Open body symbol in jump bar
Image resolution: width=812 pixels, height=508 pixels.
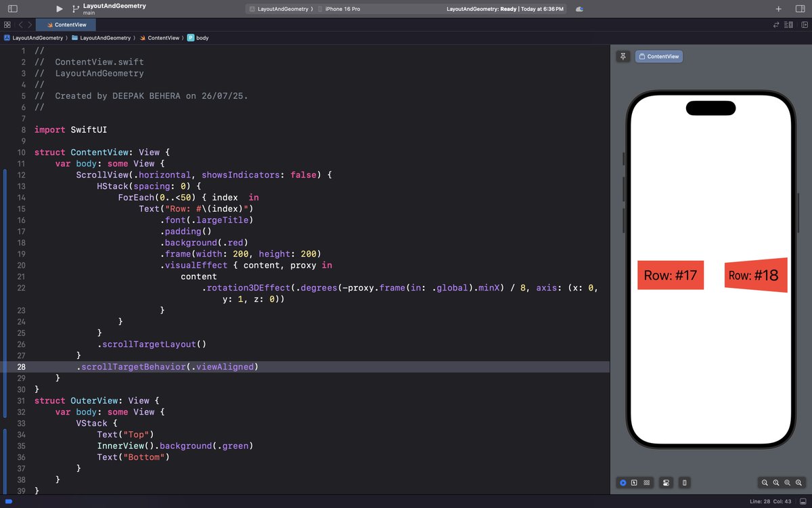click(198, 38)
